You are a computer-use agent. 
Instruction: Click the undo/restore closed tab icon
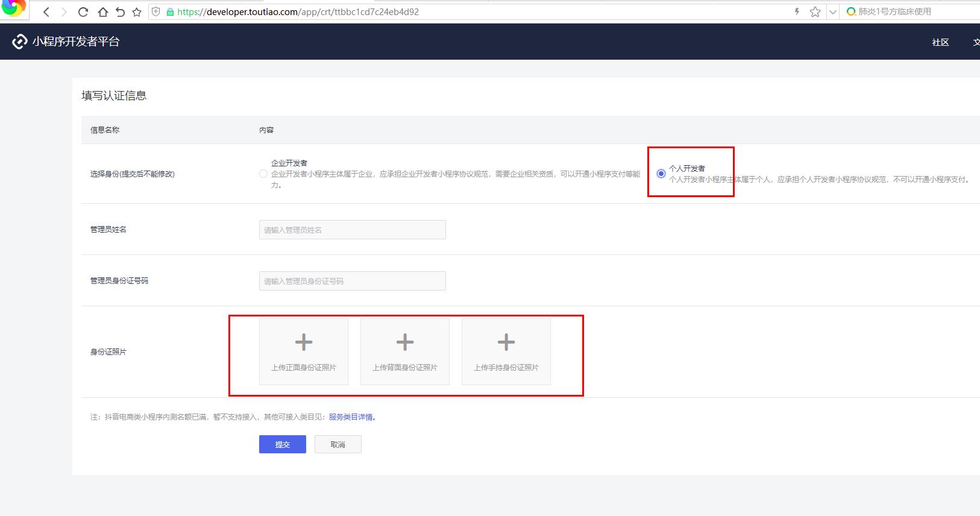click(120, 12)
